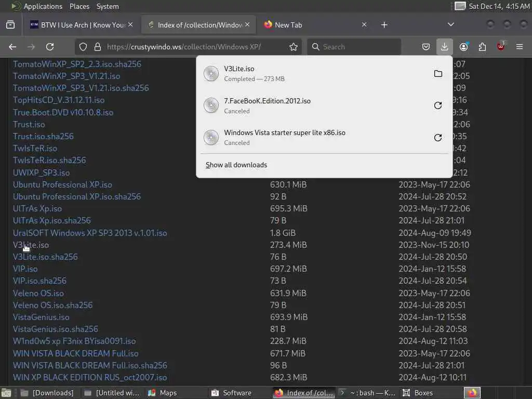Viewport: 532px width, 399px height.
Task: Open the Firefox hamburger menu
Action: [520, 47]
